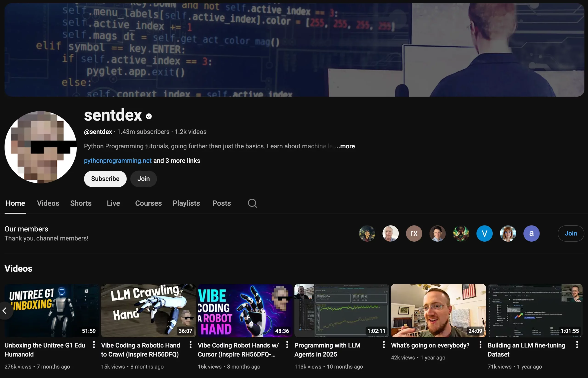588x378 pixels.
Task: Open the Courses tab
Action: [148, 203]
